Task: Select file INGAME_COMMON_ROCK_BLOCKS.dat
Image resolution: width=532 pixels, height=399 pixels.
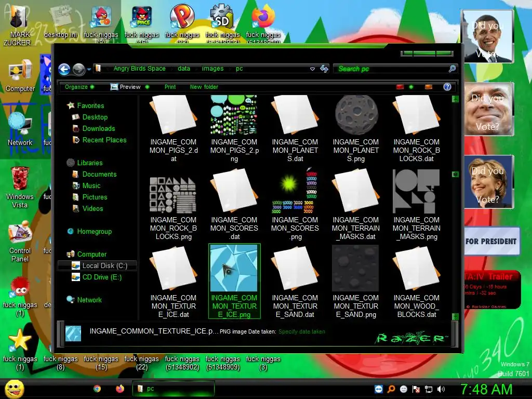Action: [416, 129]
